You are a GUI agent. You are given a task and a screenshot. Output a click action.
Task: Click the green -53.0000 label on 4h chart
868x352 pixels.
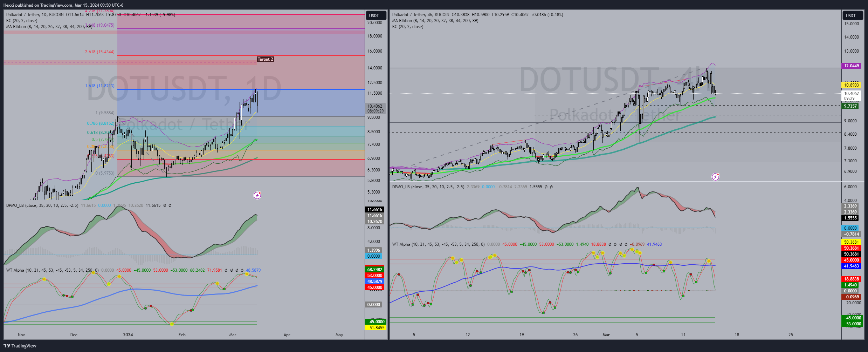[852, 324]
